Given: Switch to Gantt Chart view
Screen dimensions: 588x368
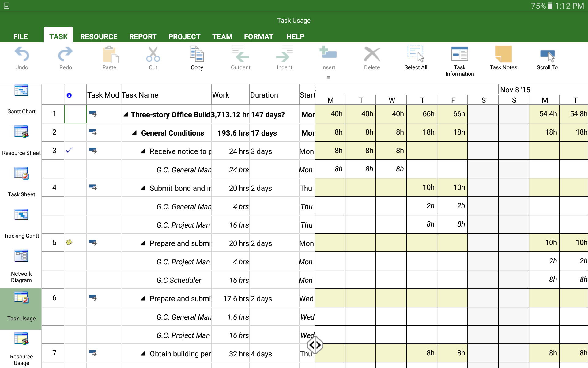Looking at the screenshot, I should click(21, 100).
